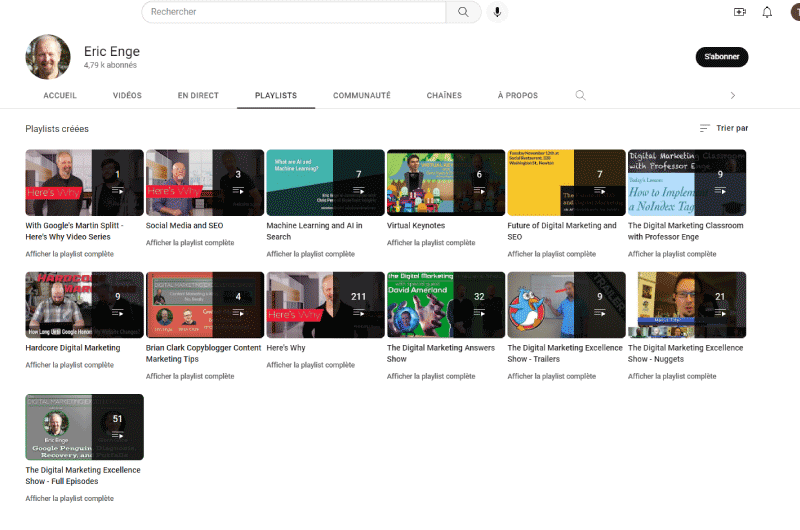The width and height of the screenshot is (800, 530).
Task: Click title 'Hardcore Digital Marketing'
Action: click(73, 348)
